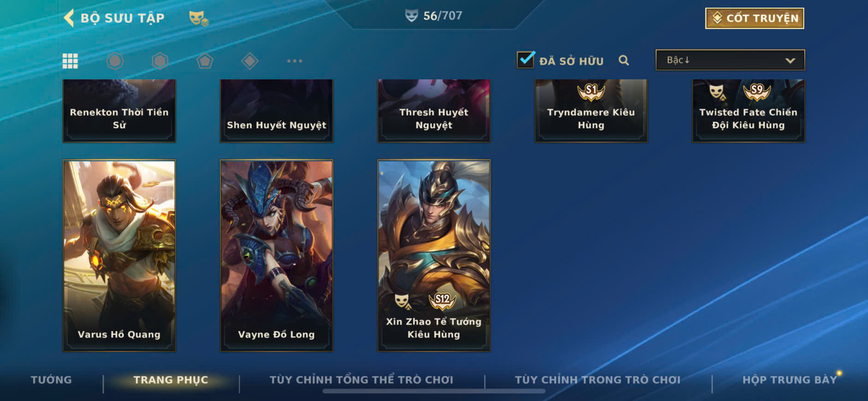Open Tùy Chỉnh Trong Trò Chơi tab
868x401 pixels.
597,380
